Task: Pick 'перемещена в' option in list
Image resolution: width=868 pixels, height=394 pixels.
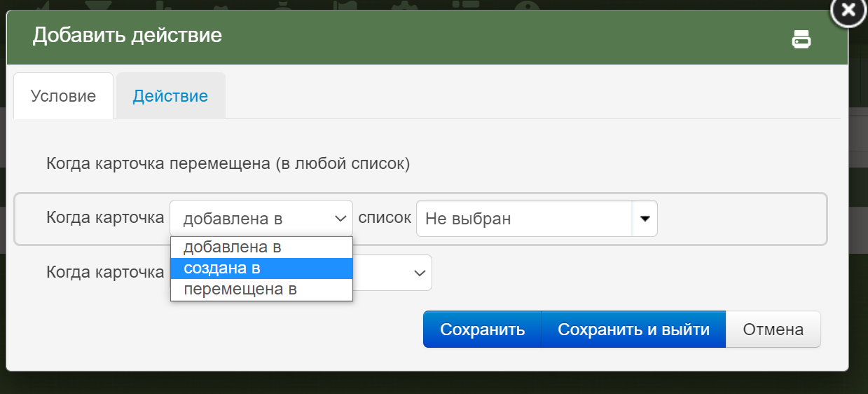Action: [x=261, y=289]
